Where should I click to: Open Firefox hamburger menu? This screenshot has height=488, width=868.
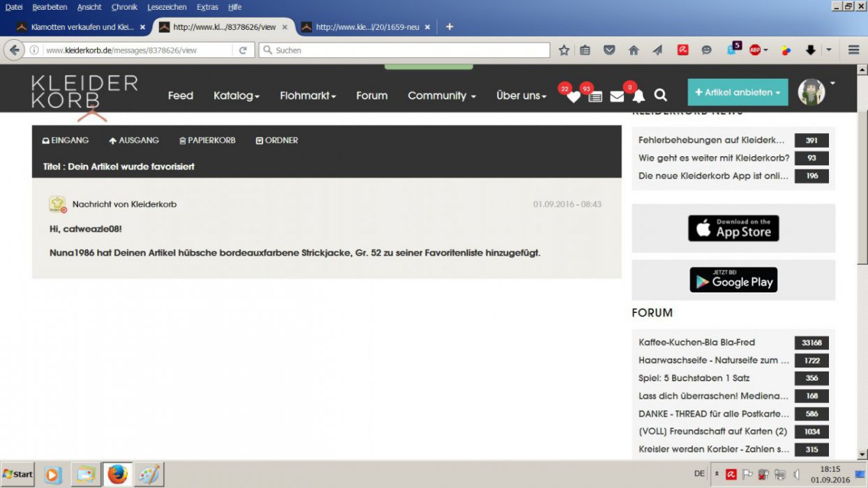click(x=853, y=50)
